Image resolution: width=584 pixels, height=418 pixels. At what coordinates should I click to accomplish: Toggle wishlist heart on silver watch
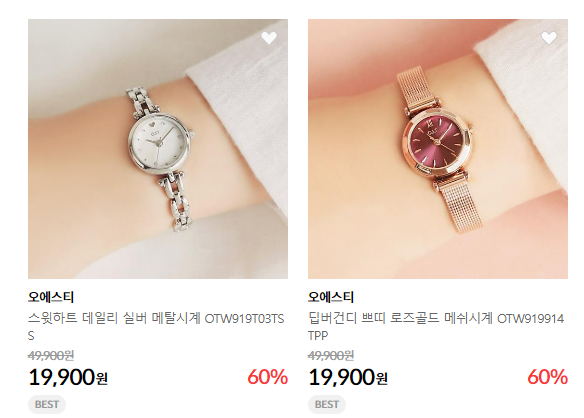269,38
